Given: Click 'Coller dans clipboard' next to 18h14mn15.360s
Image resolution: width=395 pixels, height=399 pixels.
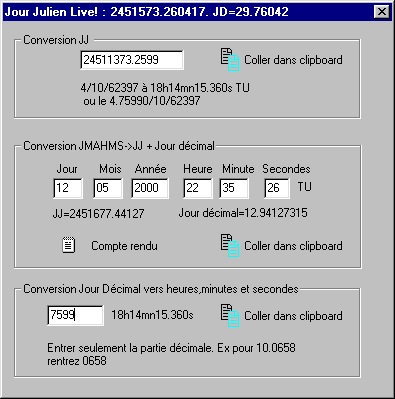Looking at the screenshot, I should 293,316.
